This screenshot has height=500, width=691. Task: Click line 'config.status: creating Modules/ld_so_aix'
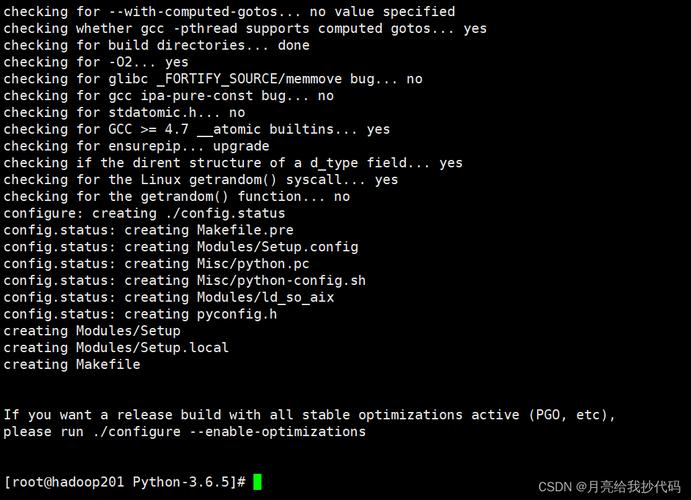point(169,297)
